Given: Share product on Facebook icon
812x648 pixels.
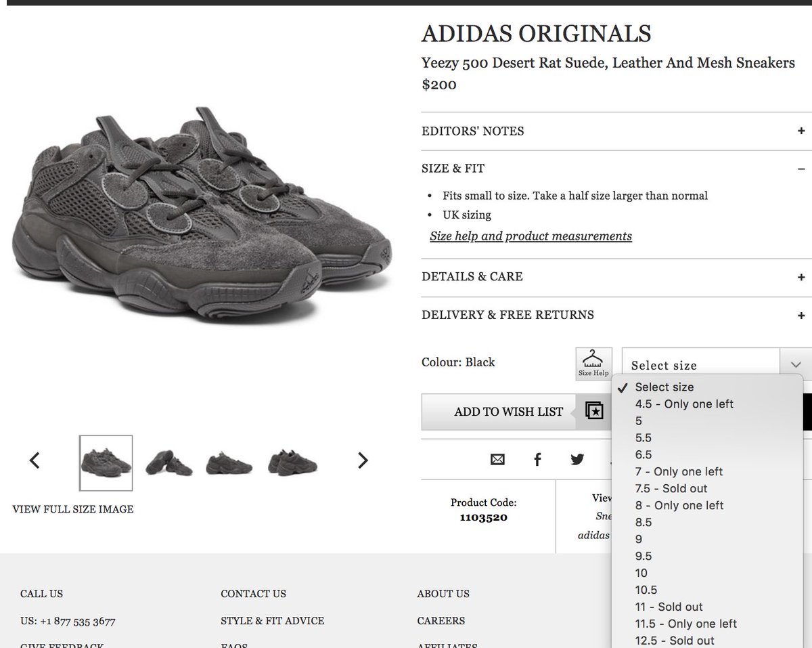Looking at the screenshot, I should click(537, 460).
